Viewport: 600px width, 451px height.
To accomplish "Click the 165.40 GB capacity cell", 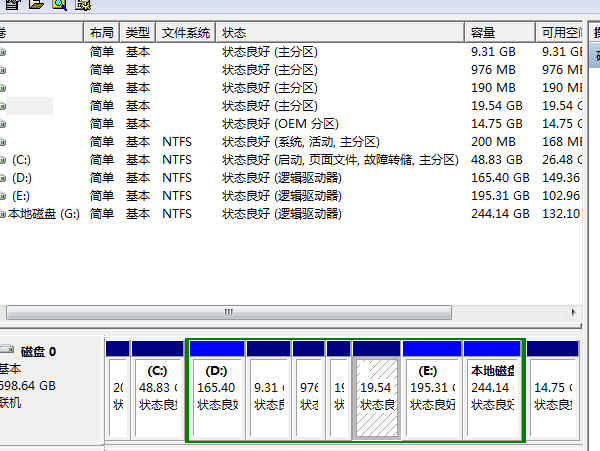I will pyautogui.click(x=500, y=177).
